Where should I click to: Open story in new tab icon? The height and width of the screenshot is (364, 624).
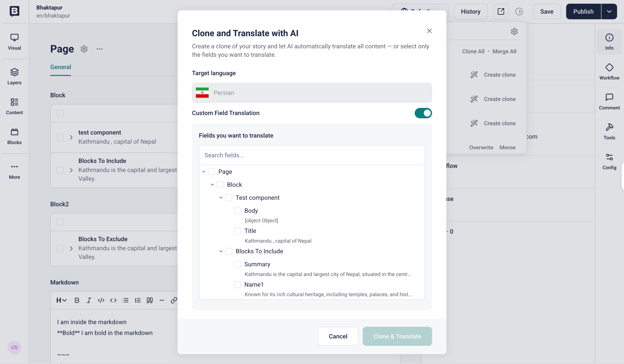coord(501,11)
